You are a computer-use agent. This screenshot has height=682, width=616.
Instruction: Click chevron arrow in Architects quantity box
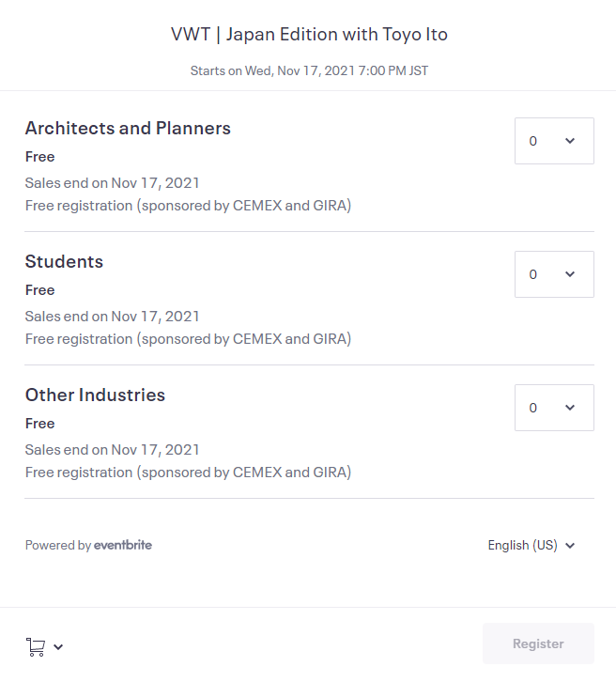point(570,141)
